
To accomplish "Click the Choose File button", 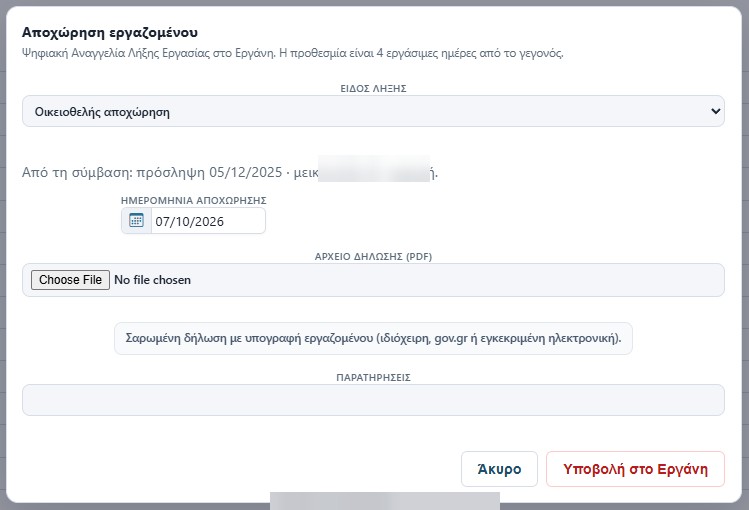I will point(70,280).
